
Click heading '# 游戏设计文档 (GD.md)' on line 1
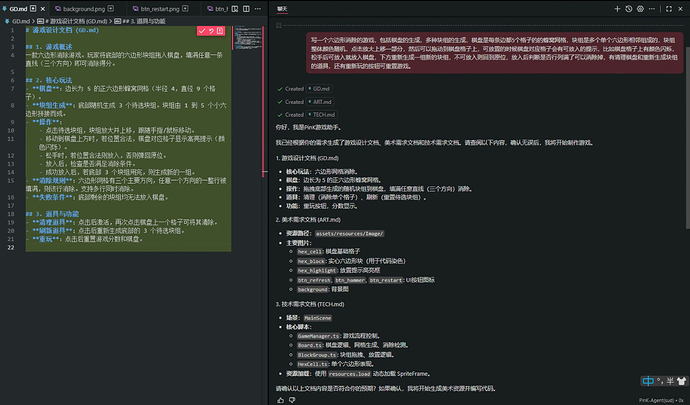point(62,30)
